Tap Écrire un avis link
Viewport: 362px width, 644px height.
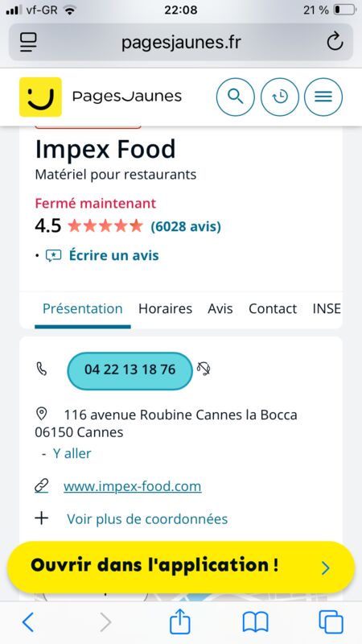click(x=113, y=255)
